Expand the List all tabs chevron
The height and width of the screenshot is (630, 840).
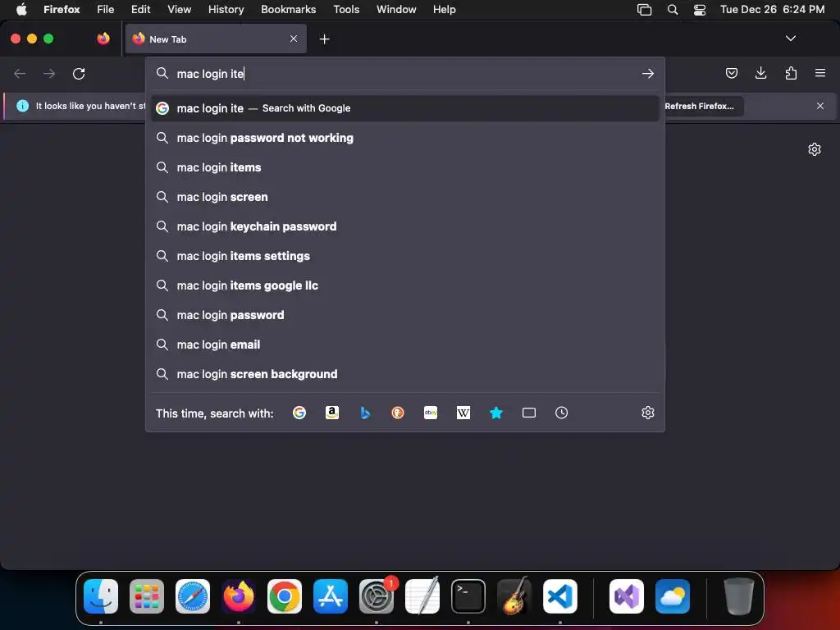pos(790,39)
